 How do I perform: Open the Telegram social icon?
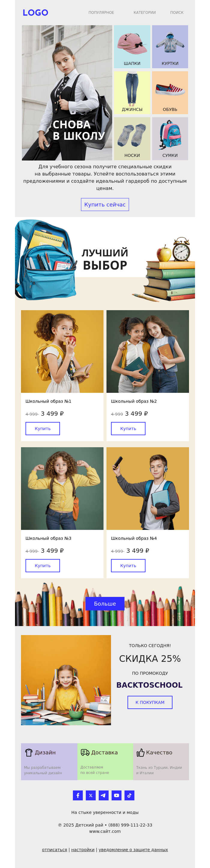(103, 795)
